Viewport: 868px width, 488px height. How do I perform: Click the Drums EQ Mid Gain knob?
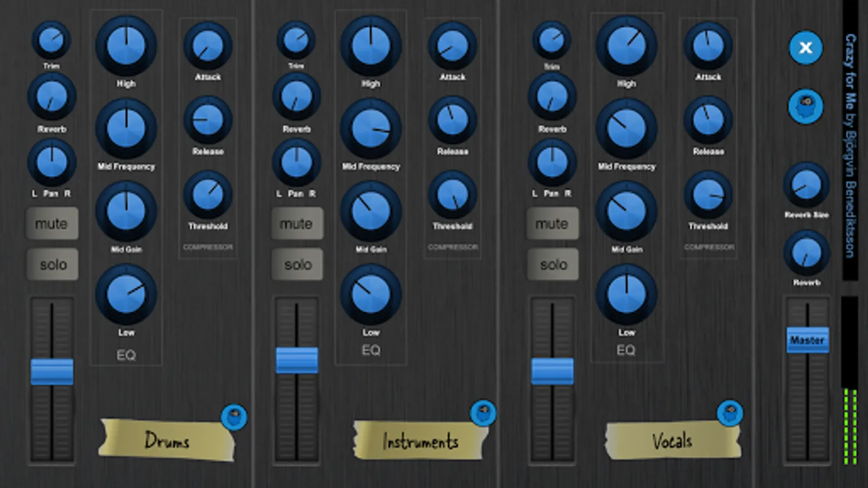point(126,211)
